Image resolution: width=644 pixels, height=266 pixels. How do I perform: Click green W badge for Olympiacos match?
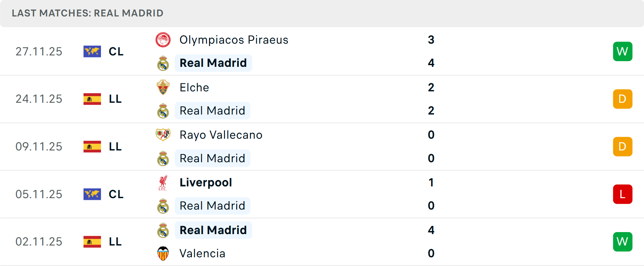623,51
